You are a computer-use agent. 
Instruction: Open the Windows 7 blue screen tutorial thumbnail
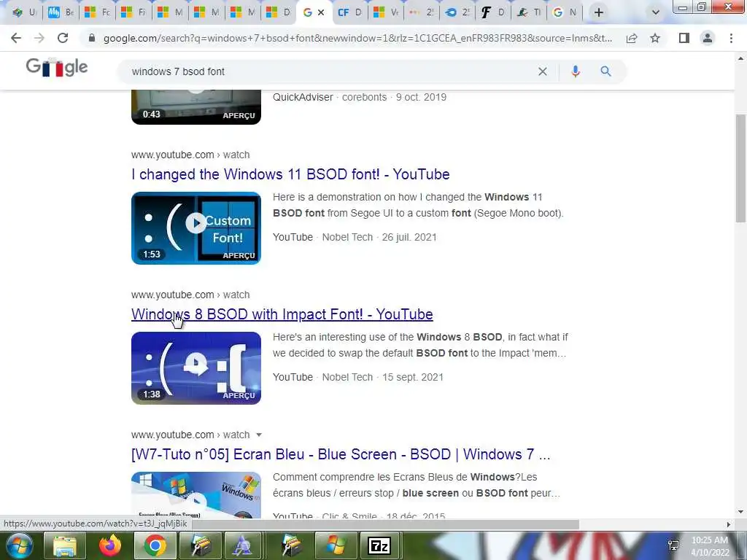point(196,495)
